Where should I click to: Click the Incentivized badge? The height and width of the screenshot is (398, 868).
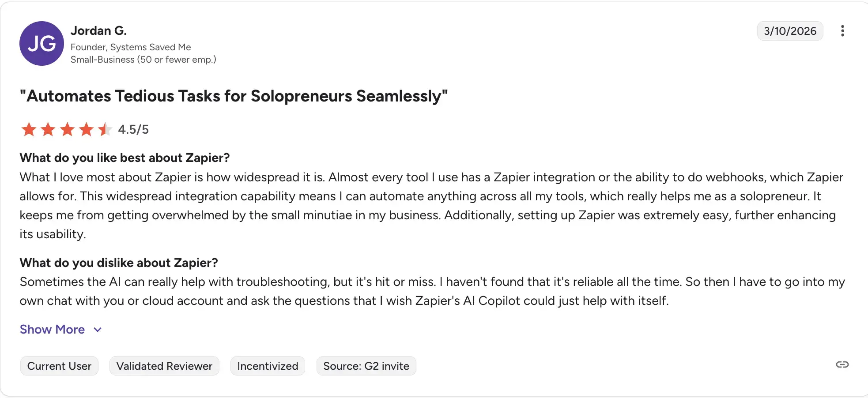click(x=268, y=366)
